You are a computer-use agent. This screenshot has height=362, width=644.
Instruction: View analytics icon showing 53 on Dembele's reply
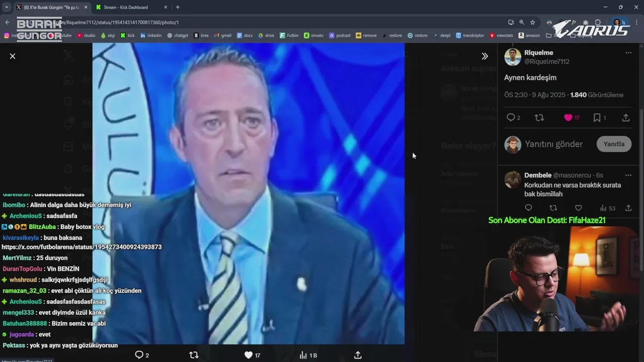click(x=607, y=208)
